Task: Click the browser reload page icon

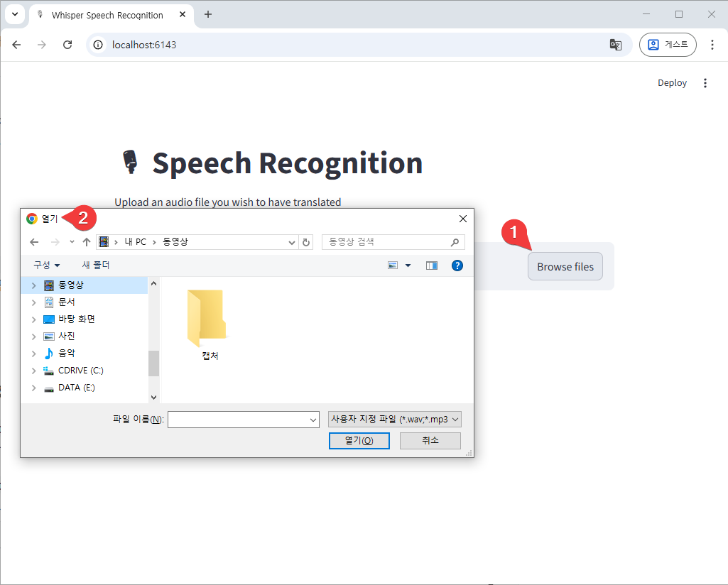Action: point(67,45)
